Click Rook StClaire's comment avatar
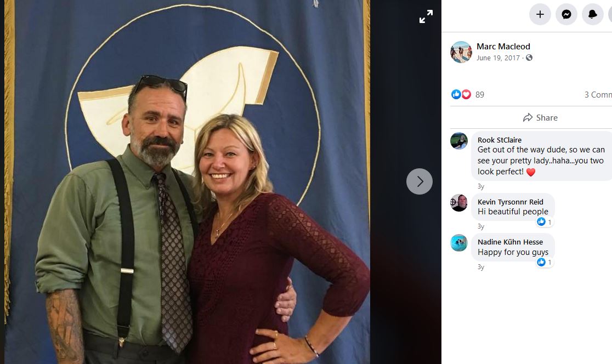Screen dimensions: 612x364 tap(459, 141)
